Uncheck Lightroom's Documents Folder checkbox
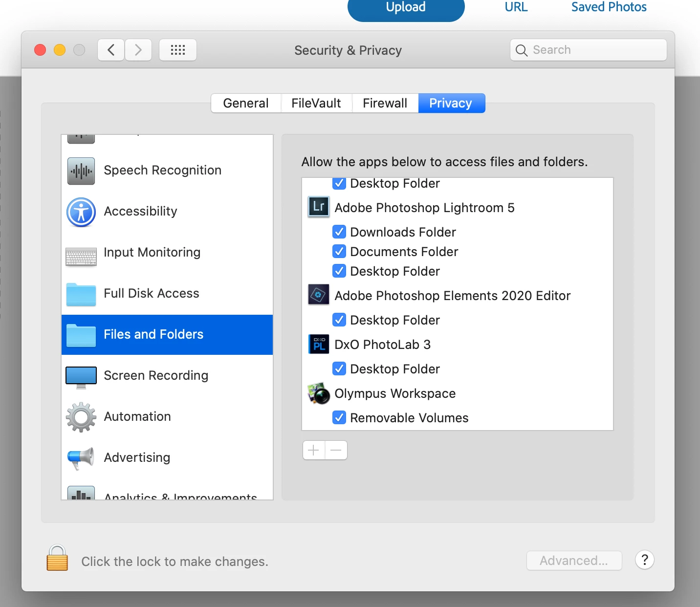Screen dimensions: 700x607 tap(339, 251)
